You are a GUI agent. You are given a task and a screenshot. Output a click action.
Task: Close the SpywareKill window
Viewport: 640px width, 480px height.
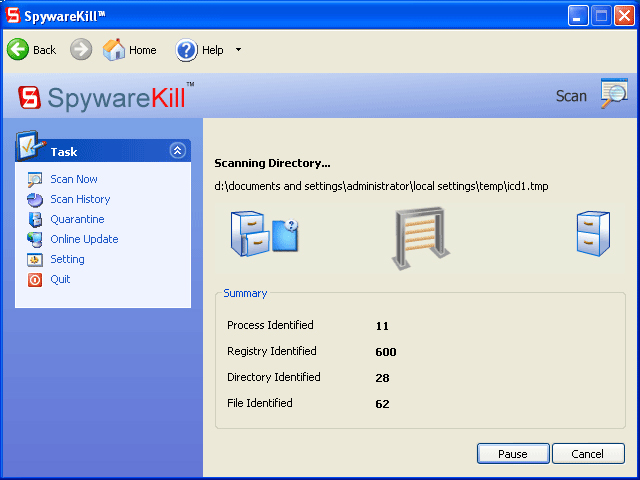point(624,16)
